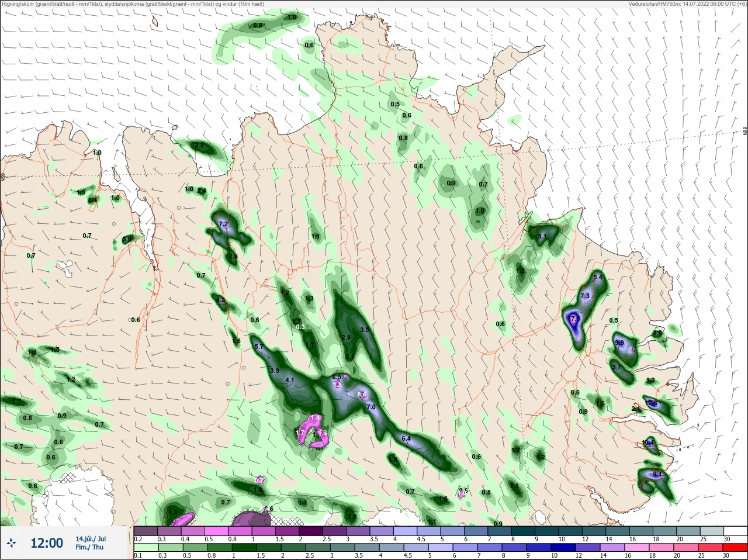The width and height of the screenshot is (748, 560).
Task: Click the 4.1 precipitation value on the map
Action: click(x=289, y=381)
